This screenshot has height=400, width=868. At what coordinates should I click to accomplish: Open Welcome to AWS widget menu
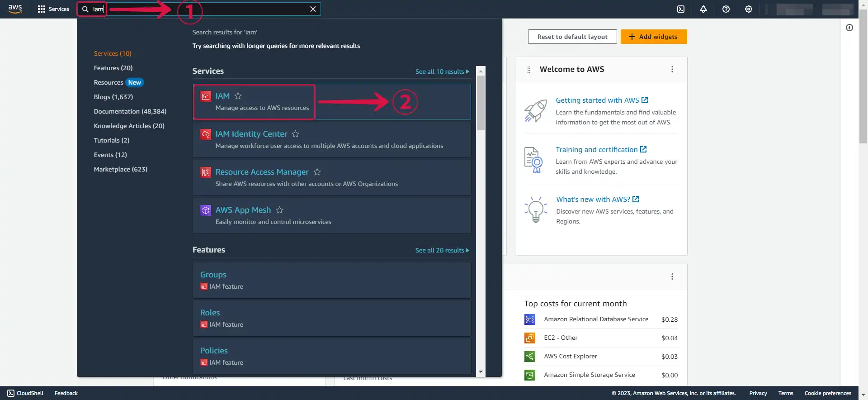point(672,69)
